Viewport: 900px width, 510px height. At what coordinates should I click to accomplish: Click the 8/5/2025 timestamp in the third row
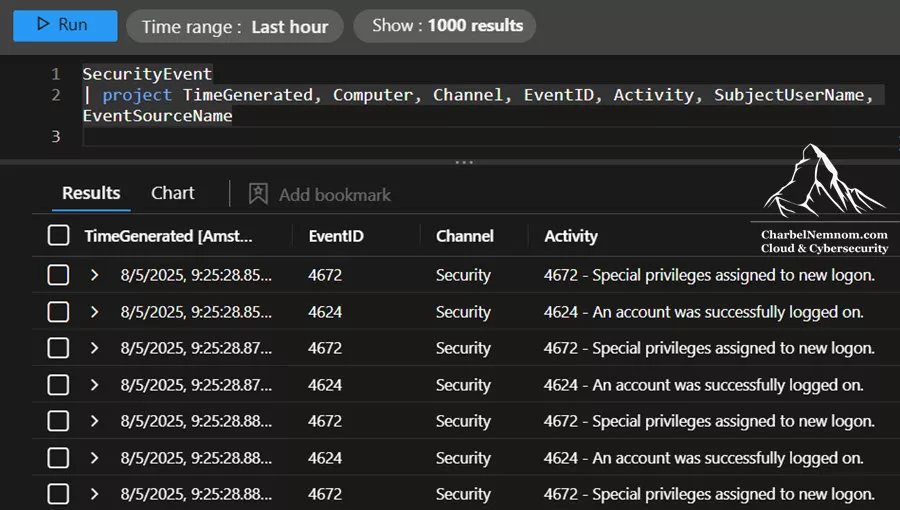tap(196, 348)
